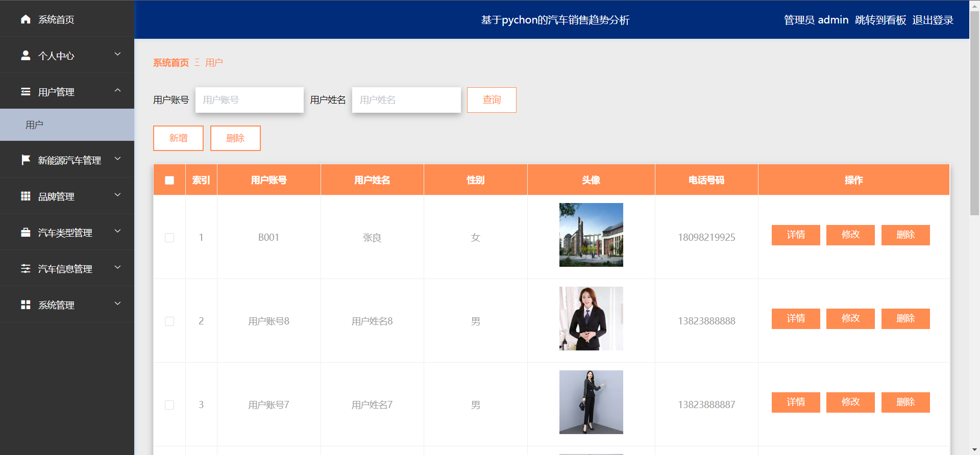Click the flag icon for 新能源汽车管理

click(26, 160)
